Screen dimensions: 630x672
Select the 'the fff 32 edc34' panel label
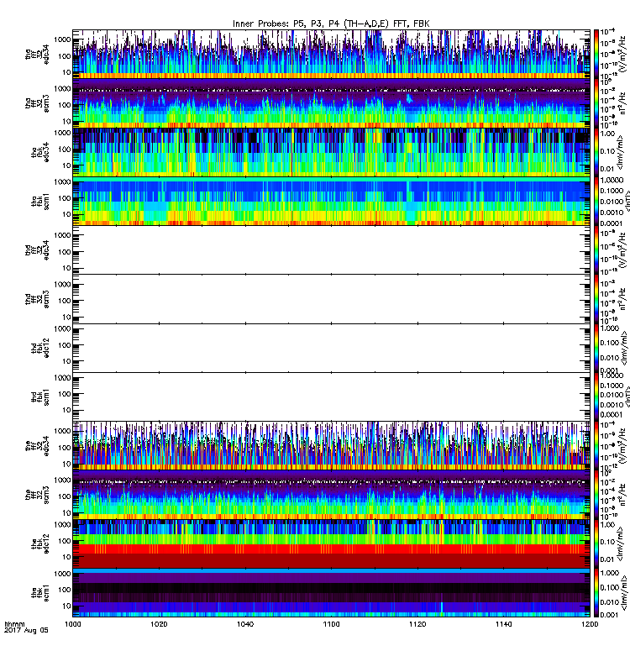38,446
